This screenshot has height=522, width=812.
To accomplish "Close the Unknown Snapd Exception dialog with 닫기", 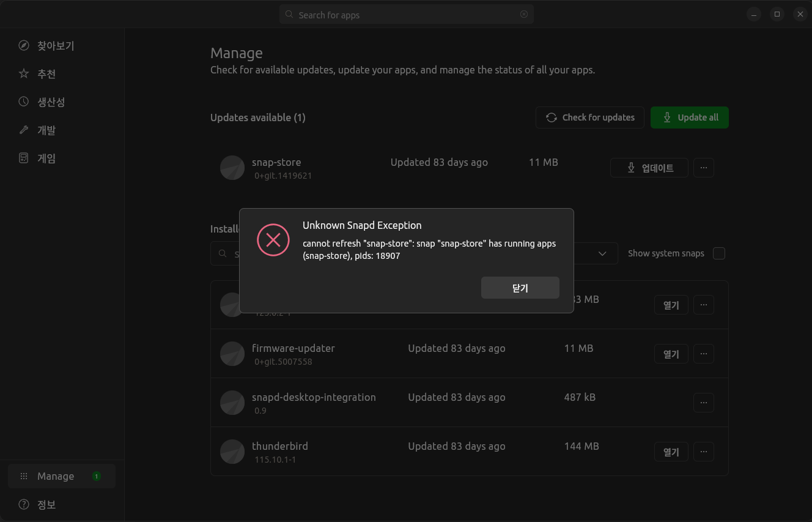I will coord(520,288).
